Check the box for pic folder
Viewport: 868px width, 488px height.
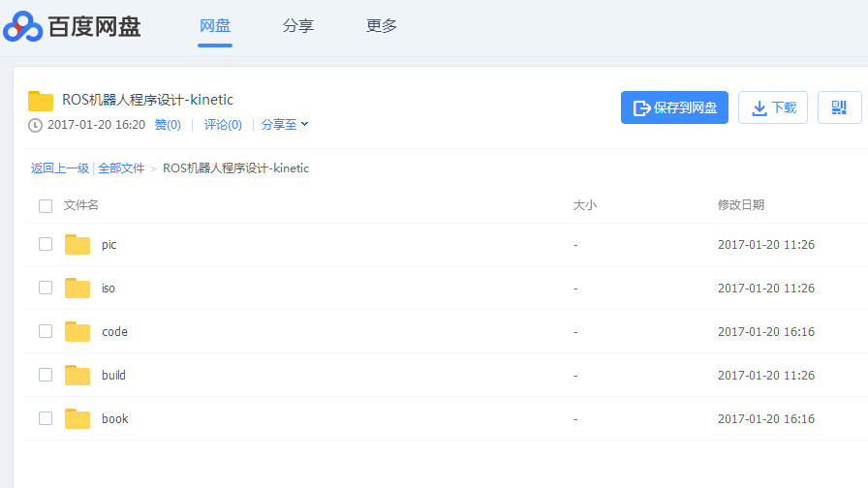(x=46, y=244)
